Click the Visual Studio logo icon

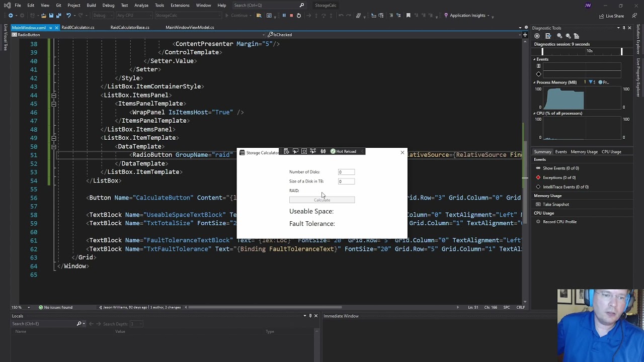click(7, 6)
